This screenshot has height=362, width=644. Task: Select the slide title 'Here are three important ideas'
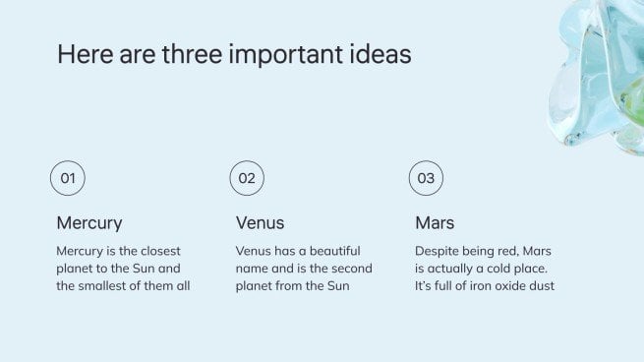pyautogui.click(x=234, y=55)
